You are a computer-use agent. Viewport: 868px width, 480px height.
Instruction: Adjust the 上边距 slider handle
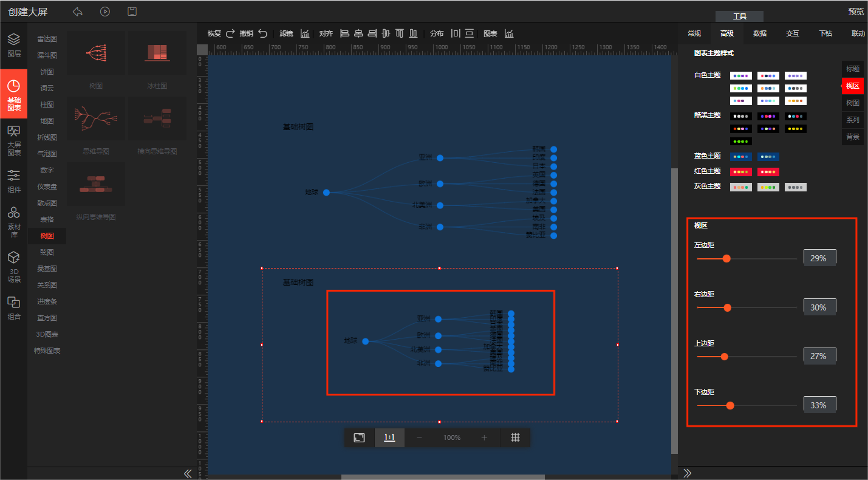click(724, 357)
